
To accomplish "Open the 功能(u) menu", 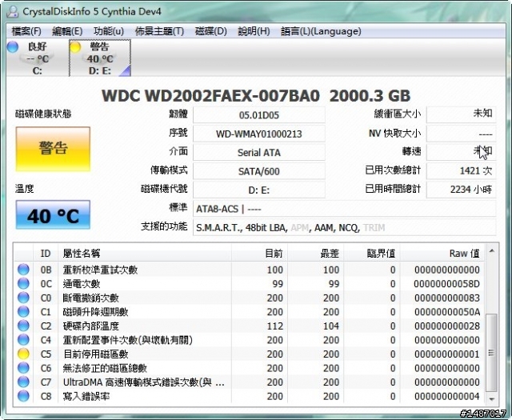I will point(109,31).
